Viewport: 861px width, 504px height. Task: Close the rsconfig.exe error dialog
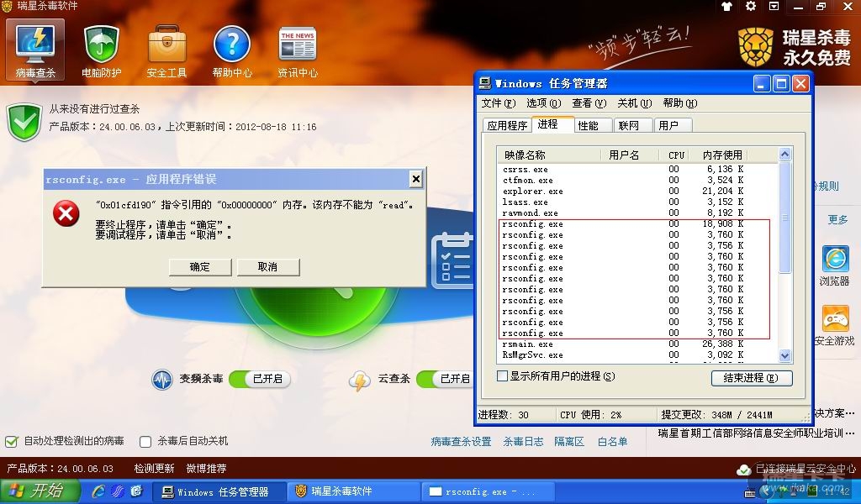[415, 179]
